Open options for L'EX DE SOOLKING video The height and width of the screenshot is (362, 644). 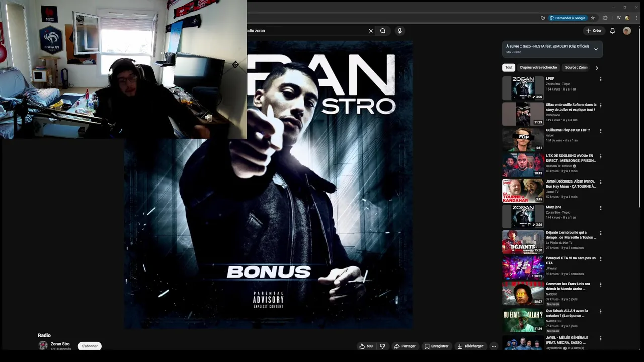click(600, 156)
